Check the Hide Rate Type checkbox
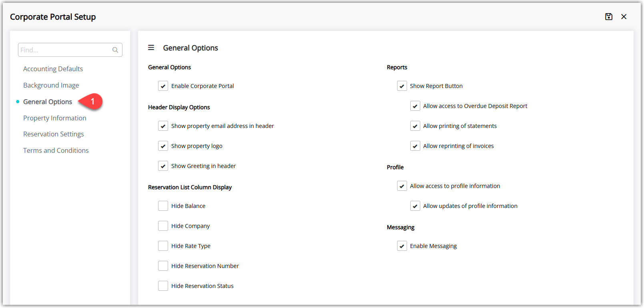 [x=163, y=246]
